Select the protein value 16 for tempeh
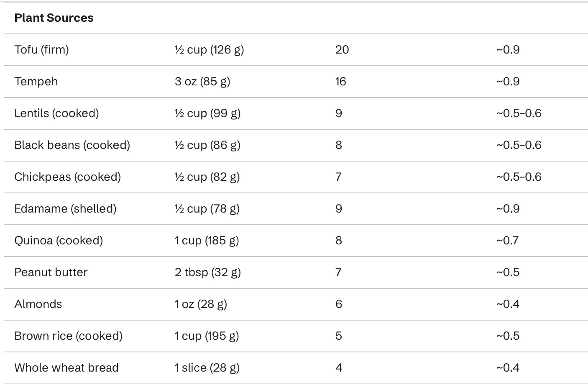This screenshot has height=385, width=588. click(x=341, y=82)
